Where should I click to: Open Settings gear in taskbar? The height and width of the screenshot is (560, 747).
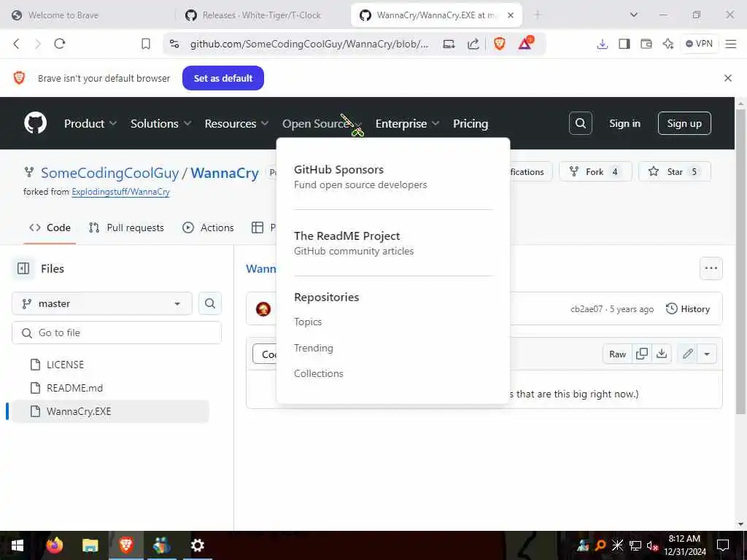[197, 545]
